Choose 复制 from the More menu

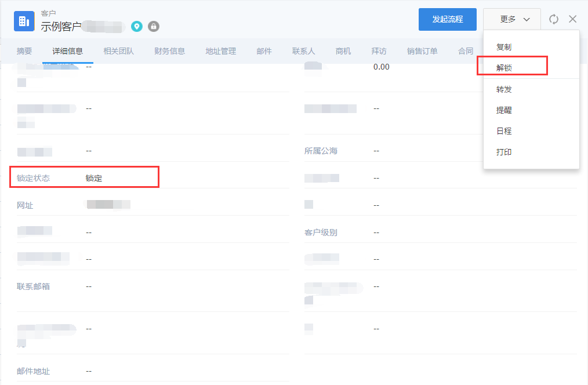tap(503, 47)
